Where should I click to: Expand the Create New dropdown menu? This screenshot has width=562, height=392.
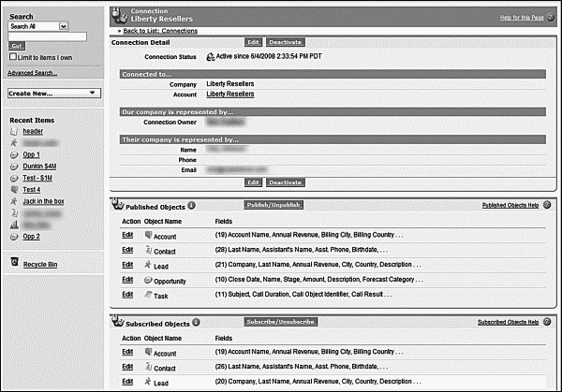(53, 94)
